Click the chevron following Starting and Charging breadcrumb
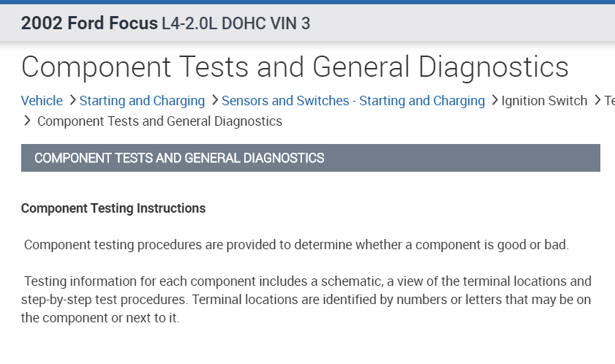615x364 pixels. point(214,101)
